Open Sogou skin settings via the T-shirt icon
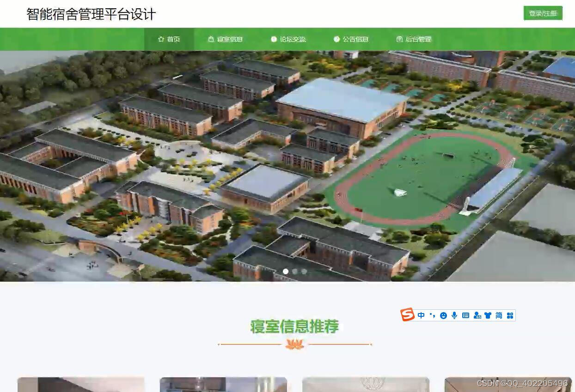 [489, 315]
